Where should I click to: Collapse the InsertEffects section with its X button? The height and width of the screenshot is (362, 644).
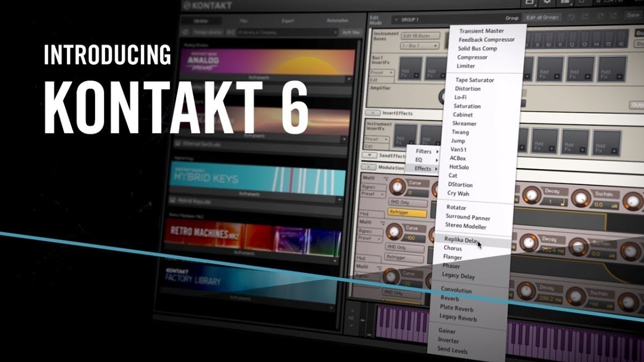click(372, 114)
